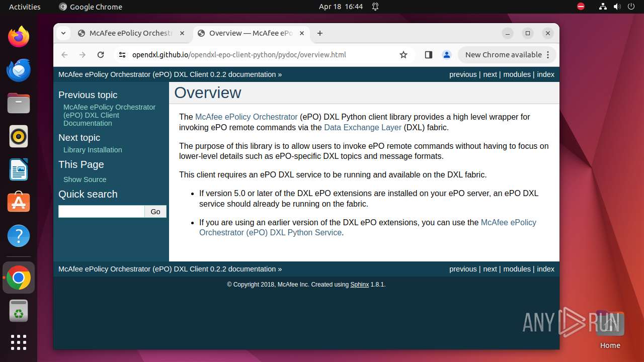This screenshot has width=644, height=362.
Task: Open Chrome side panel
Action: click(x=429, y=55)
